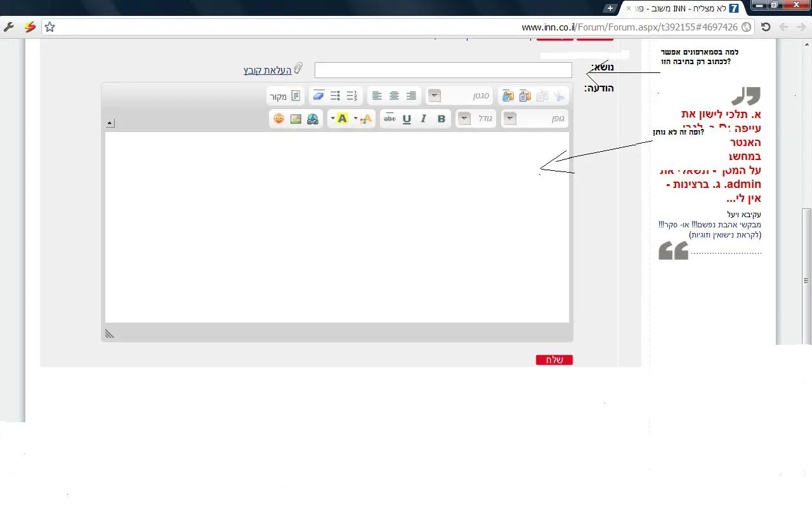Click the insert image icon
The width and height of the screenshot is (812, 508).
tap(296, 119)
